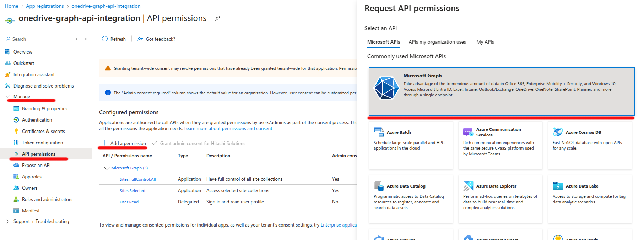Click the plus icon for Add a permission
644x240 pixels.
[x=105, y=143]
